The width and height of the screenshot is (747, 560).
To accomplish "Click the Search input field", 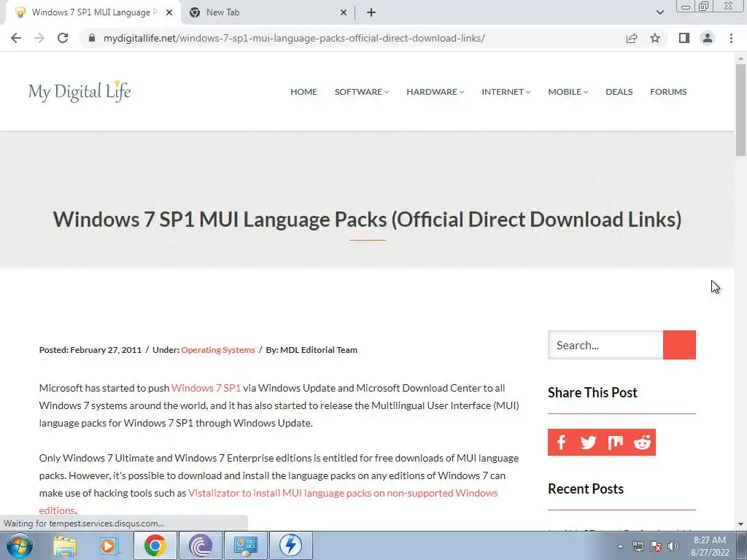I will point(605,345).
